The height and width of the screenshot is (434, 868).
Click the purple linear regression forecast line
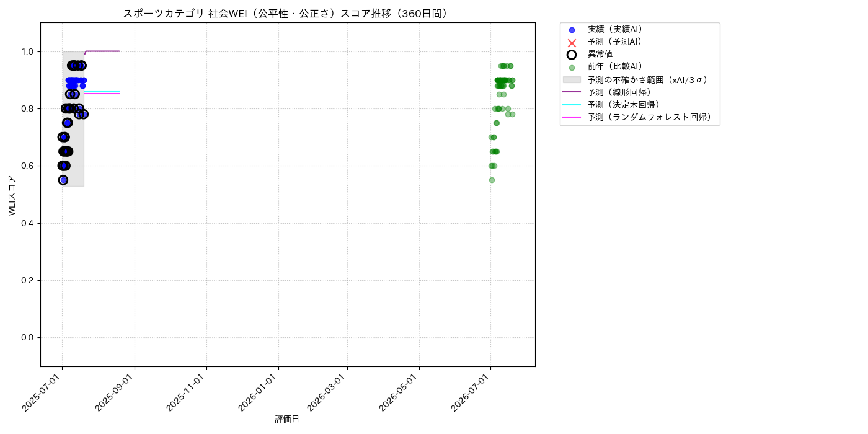(102, 51)
